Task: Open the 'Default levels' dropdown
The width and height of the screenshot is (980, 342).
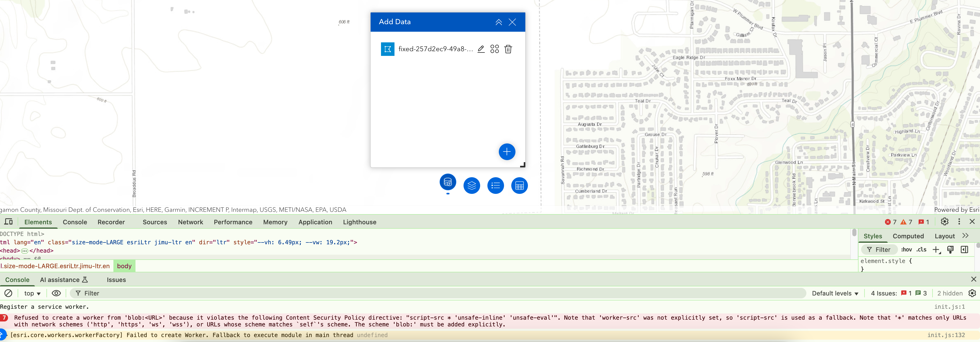Action: pos(835,293)
